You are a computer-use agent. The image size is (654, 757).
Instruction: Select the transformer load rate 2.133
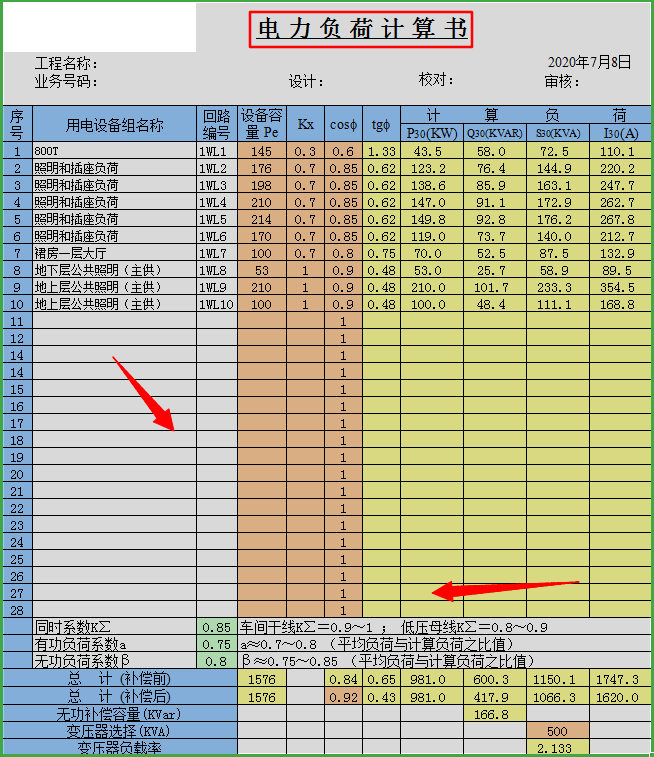pyautogui.click(x=558, y=747)
